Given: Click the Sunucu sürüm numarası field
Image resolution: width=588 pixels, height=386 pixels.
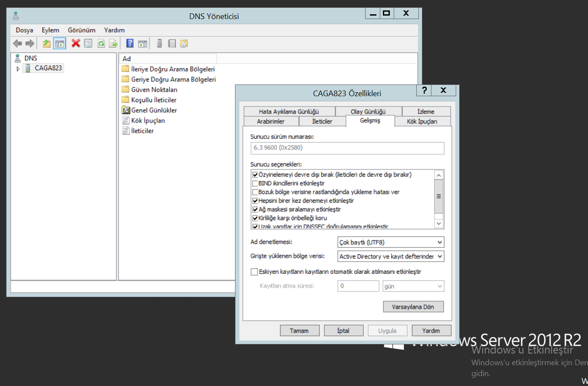Looking at the screenshot, I should tap(347, 148).
